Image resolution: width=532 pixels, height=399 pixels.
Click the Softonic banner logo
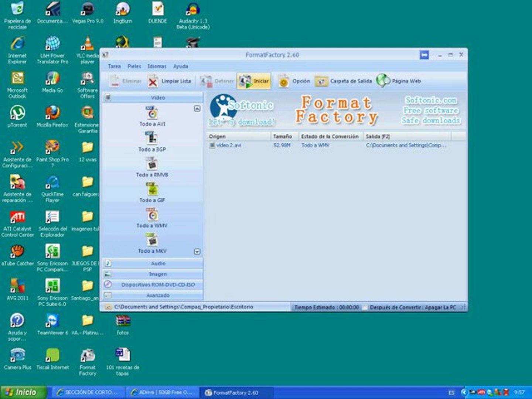(x=242, y=110)
